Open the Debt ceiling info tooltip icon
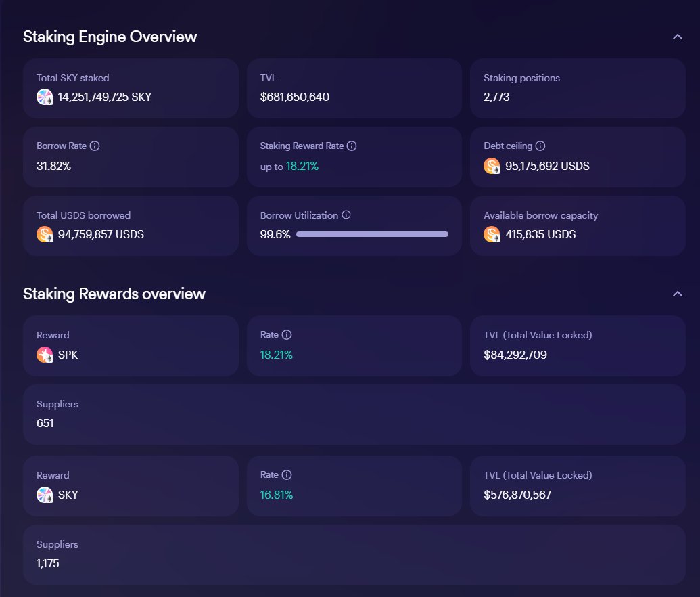 tap(540, 146)
